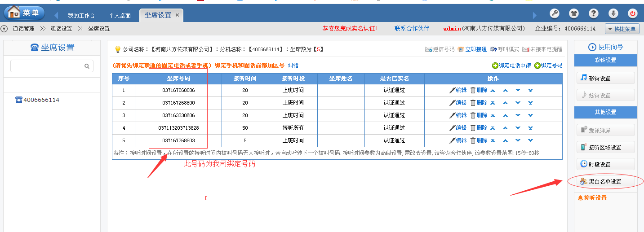
Task: Open the 菜单 home menu button
Action: 24,13
